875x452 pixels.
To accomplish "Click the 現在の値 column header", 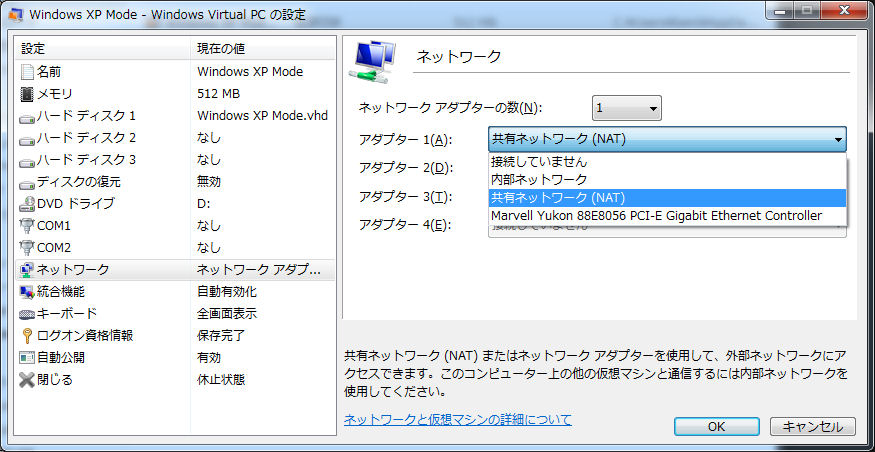I will [263, 49].
